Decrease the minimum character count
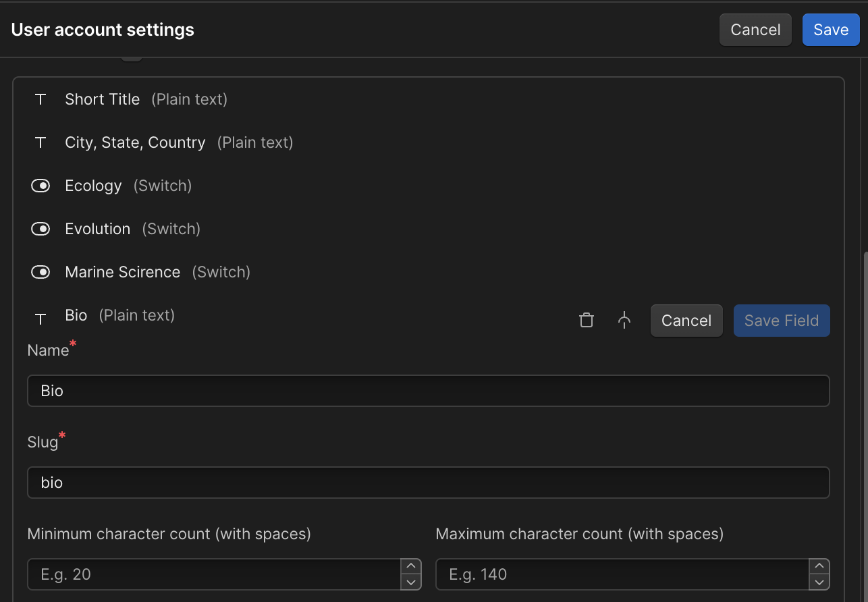 (410, 582)
